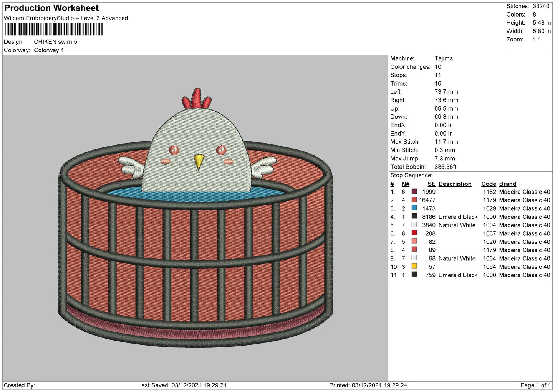Click thread code '1020' in stop 7

click(490, 242)
